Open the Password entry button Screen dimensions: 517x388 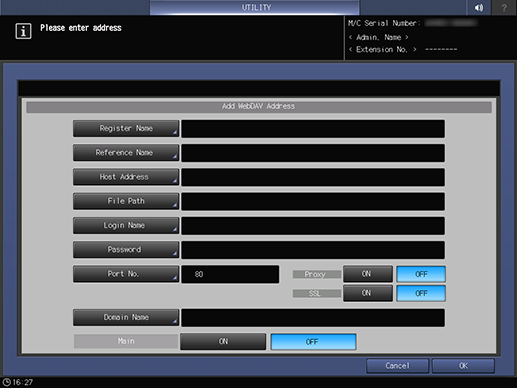pos(126,250)
